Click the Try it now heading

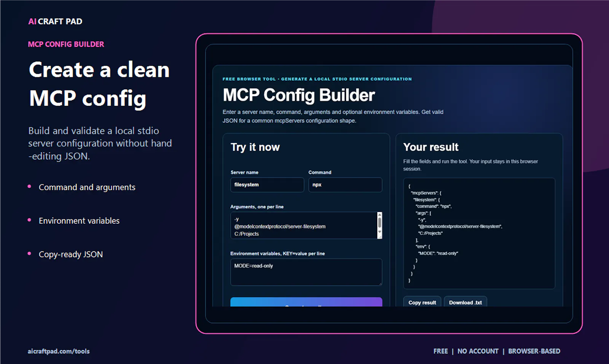(255, 147)
